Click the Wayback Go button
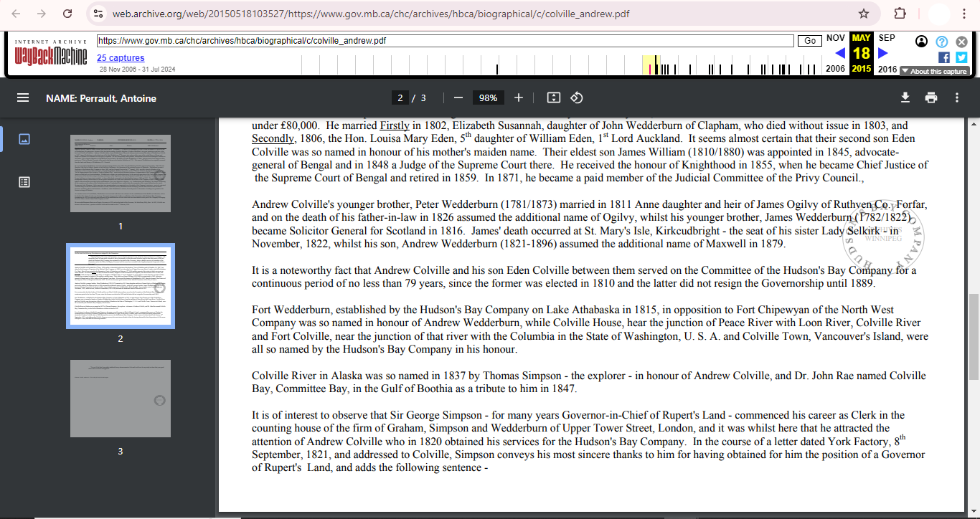This screenshot has height=519, width=980. (810, 41)
